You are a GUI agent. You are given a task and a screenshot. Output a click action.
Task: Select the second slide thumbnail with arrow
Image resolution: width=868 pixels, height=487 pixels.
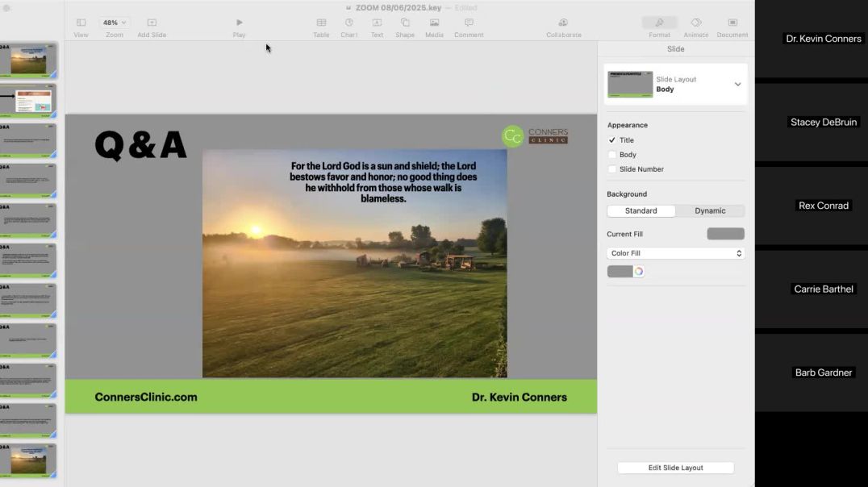click(x=27, y=101)
